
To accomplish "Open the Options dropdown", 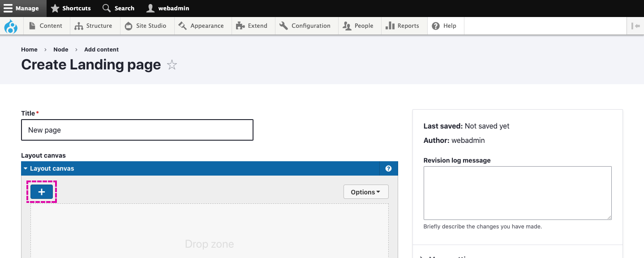I will point(365,192).
